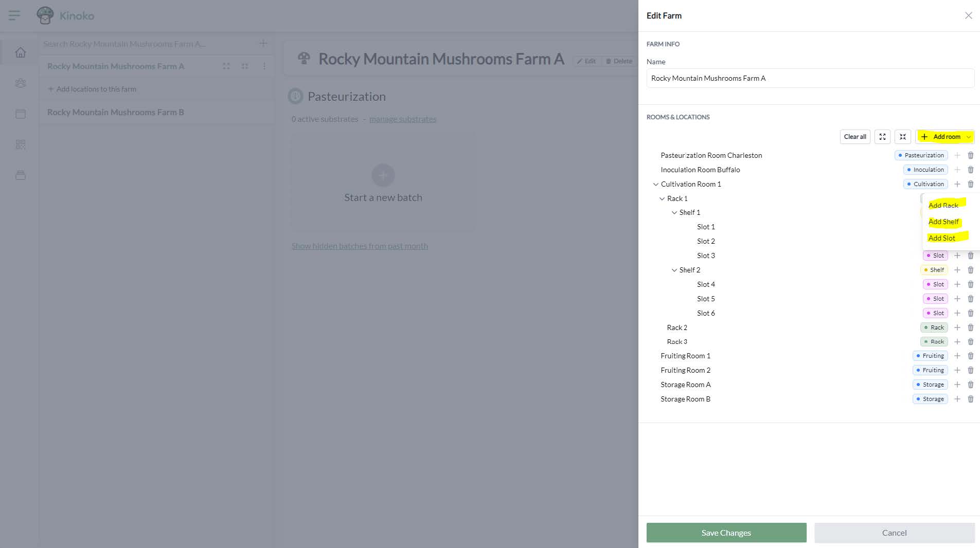Viewport: 980px width, 548px height.
Task: Click the expand all rooms icon
Action: coord(882,137)
